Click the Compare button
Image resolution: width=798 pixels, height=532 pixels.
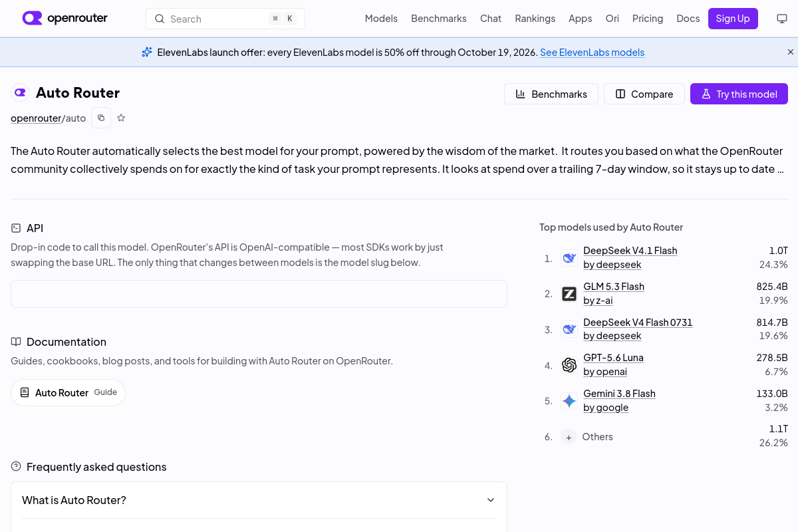click(x=644, y=94)
